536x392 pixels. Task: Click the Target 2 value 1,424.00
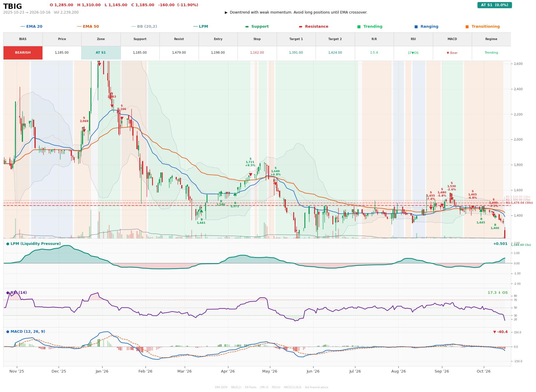pos(335,53)
